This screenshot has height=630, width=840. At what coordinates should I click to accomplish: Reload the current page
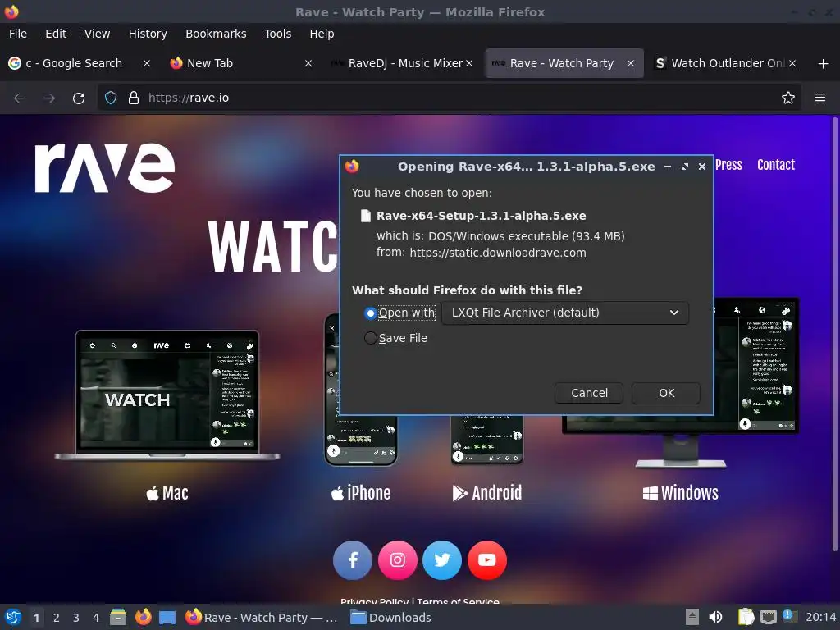click(x=79, y=98)
